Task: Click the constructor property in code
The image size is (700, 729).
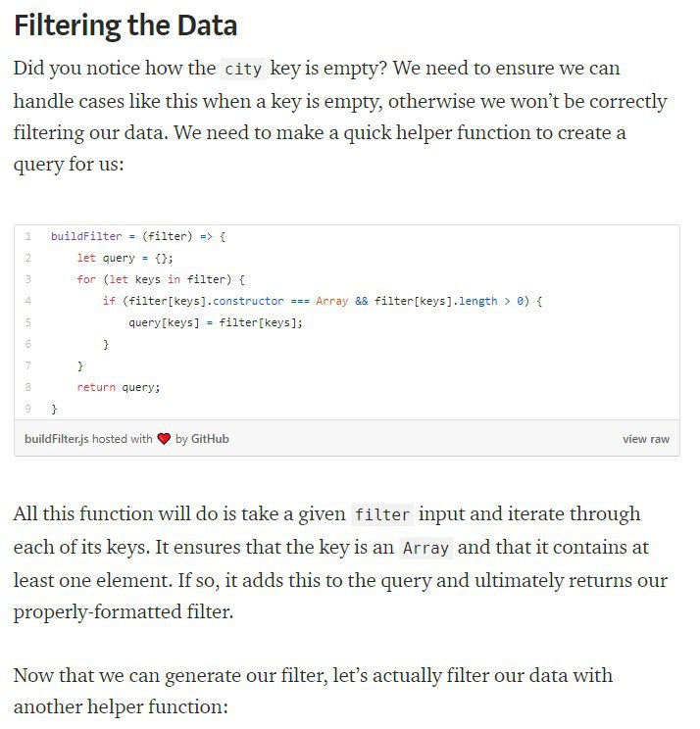Action: tap(248, 301)
